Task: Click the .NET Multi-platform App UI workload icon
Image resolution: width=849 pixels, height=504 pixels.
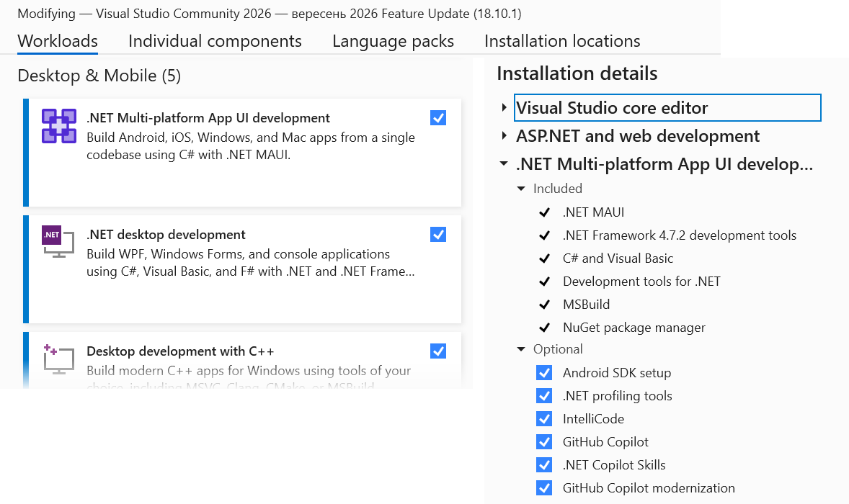Action: [59, 126]
